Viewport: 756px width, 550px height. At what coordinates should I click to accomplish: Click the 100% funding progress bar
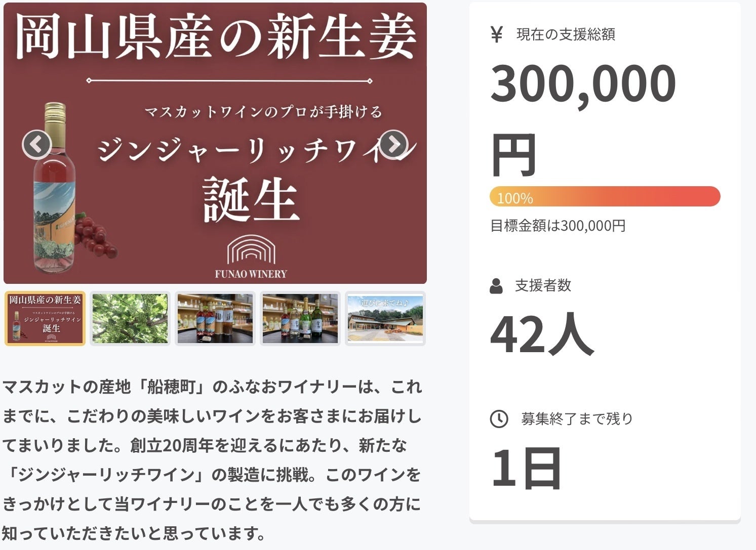(605, 197)
